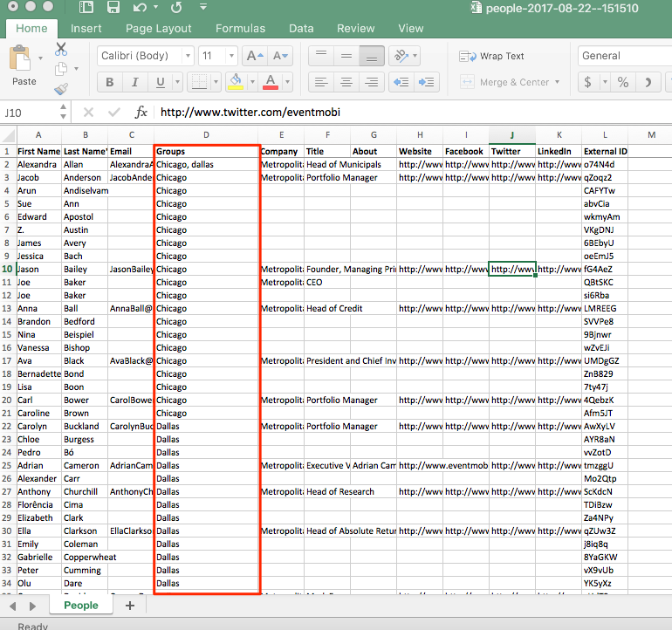Click the Decrease Indent icon

(401, 82)
